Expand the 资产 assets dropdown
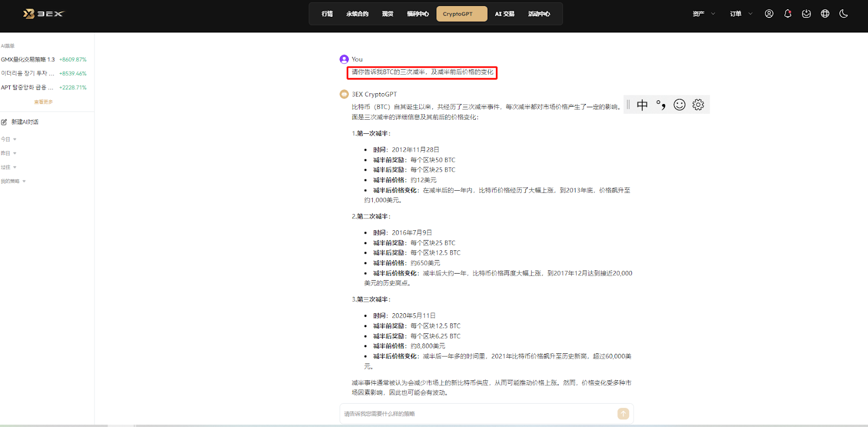This screenshot has height=427, width=868. (704, 14)
